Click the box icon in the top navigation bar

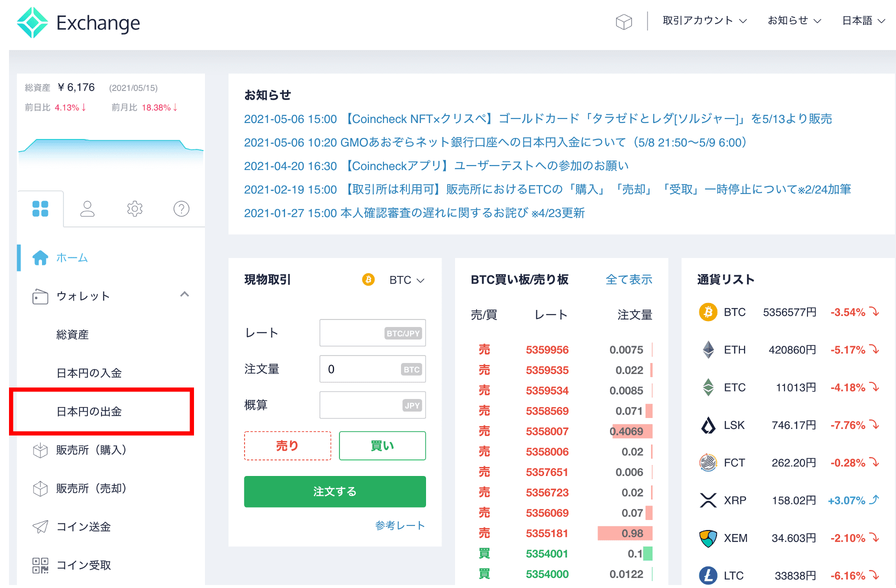[x=623, y=21]
